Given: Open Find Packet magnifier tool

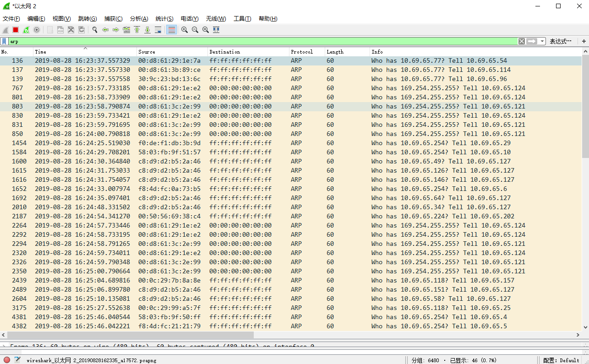Looking at the screenshot, I should pyautogui.click(x=95, y=30).
